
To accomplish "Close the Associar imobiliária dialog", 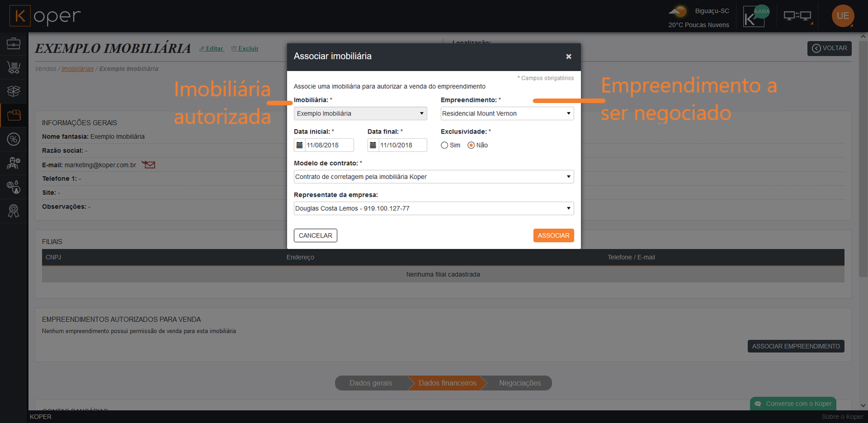I will click(x=569, y=57).
